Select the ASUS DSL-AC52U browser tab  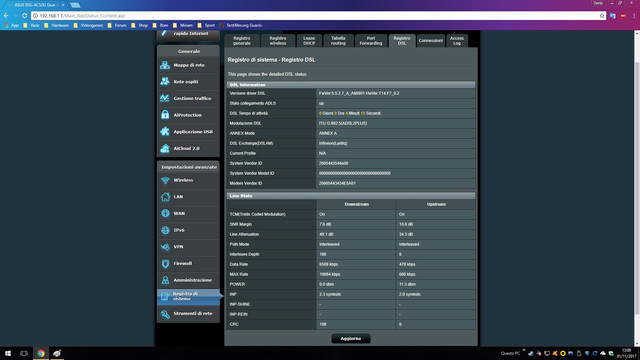click(36, 5)
